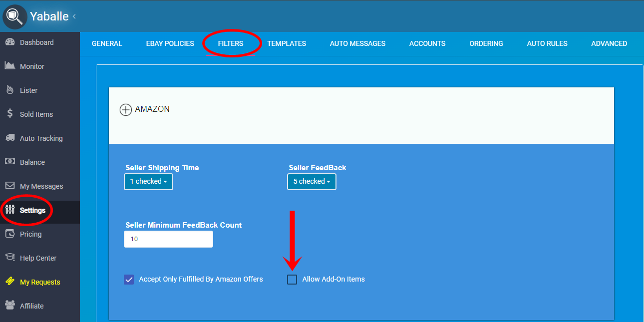Image resolution: width=644 pixels, height=322 pixels.
Task: Navigate to Pricing in the sidebar
Action: point(30,234)
